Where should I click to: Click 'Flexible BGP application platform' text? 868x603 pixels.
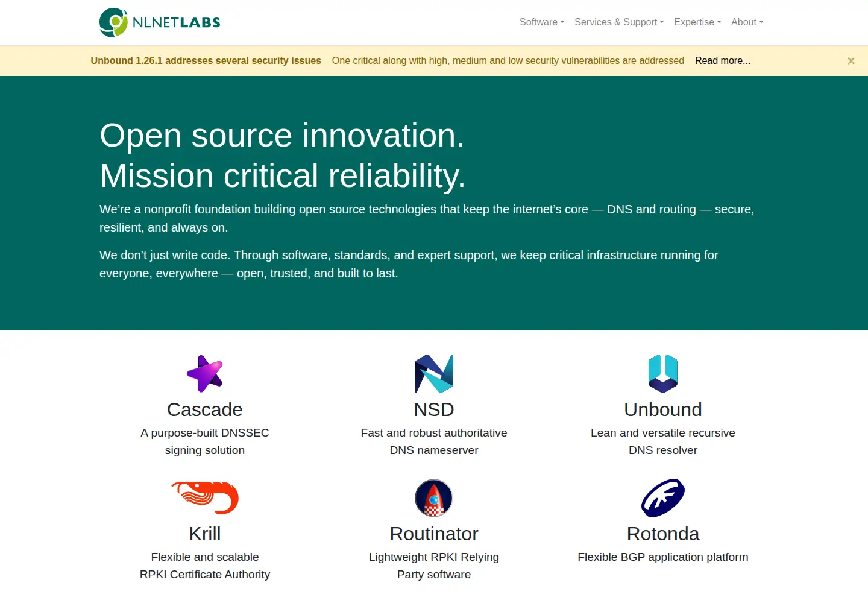tap(663, 557)
